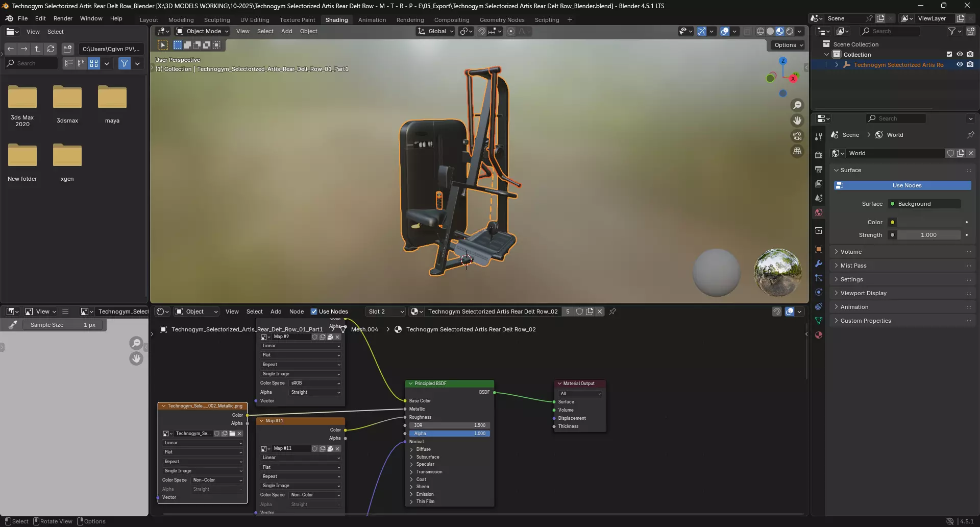Go to parent directory in file browser
980x527 pixels.
(x=37, y=49)
